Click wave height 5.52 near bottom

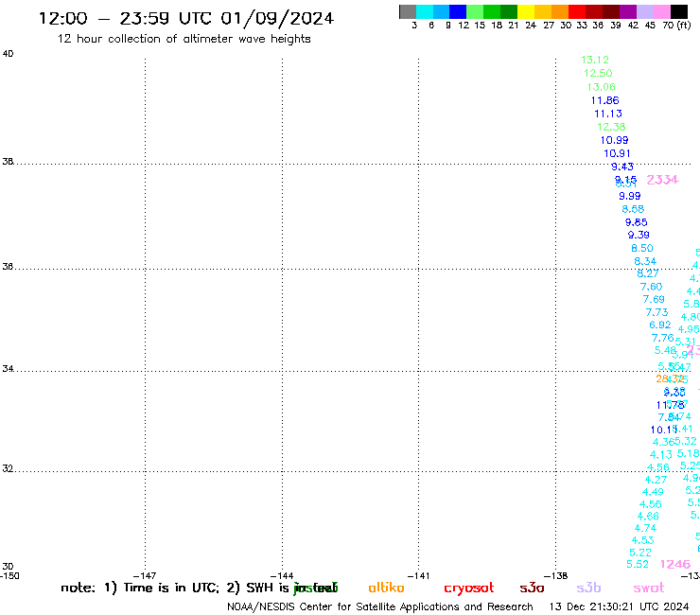click(x=638, y=564)
